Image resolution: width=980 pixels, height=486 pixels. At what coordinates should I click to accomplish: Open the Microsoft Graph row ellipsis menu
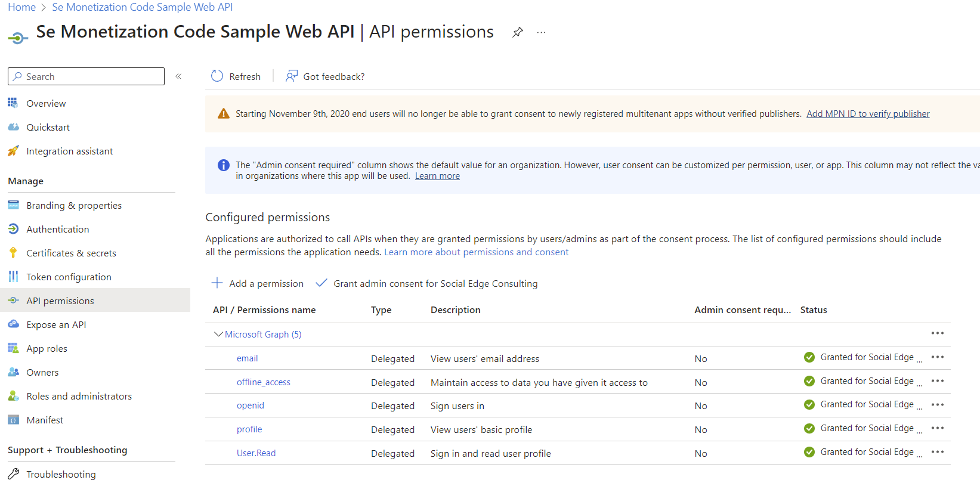click(937, 333)
